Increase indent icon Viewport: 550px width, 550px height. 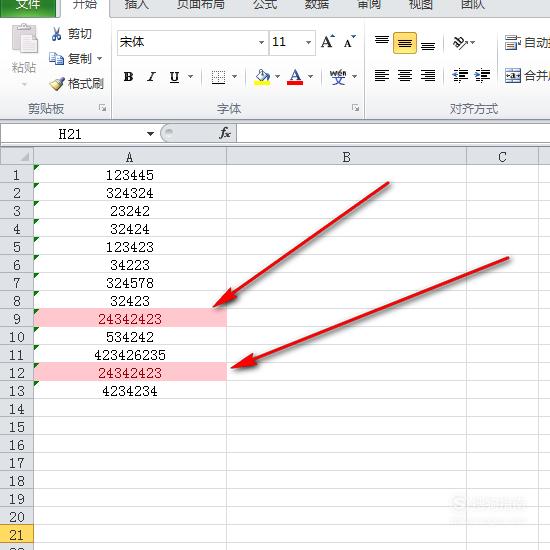(482, 75)
